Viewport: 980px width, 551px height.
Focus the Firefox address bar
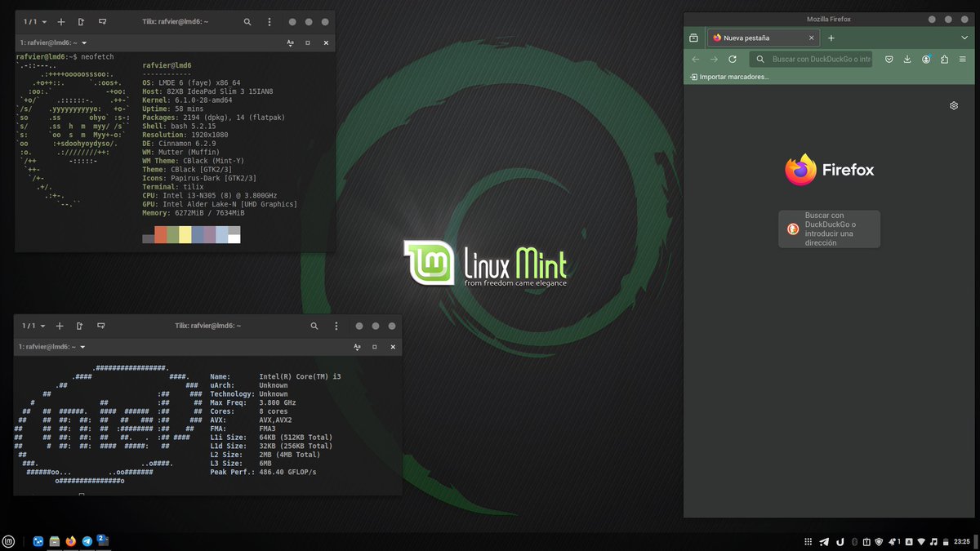pyautogui.click(x=811, y=59)
